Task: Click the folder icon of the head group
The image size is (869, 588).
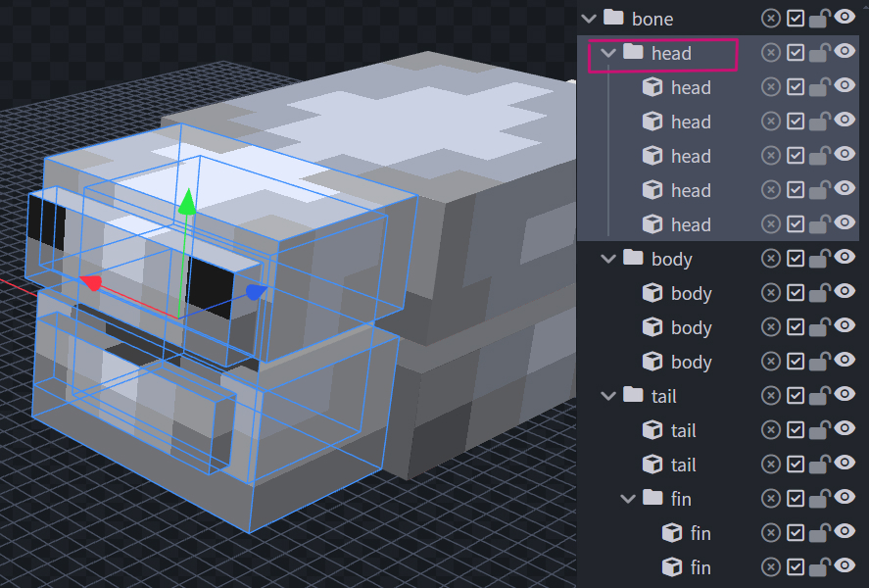Action: tap(633, 52)
